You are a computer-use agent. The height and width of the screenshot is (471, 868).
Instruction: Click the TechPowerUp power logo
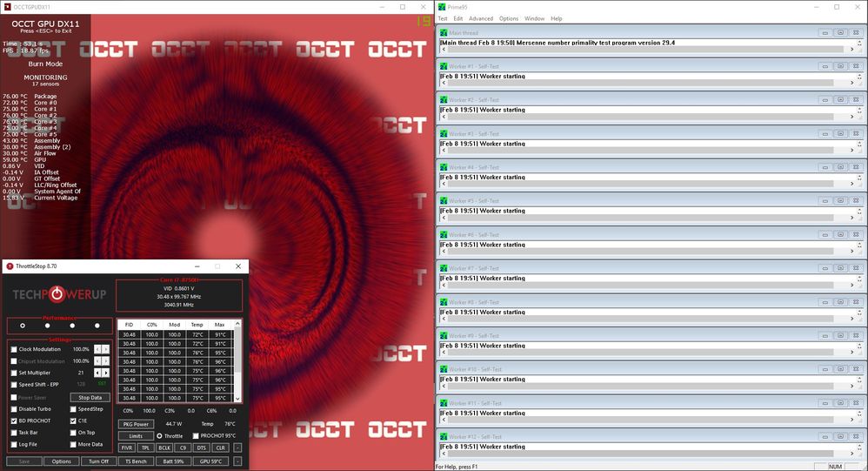tap(57, 294)
